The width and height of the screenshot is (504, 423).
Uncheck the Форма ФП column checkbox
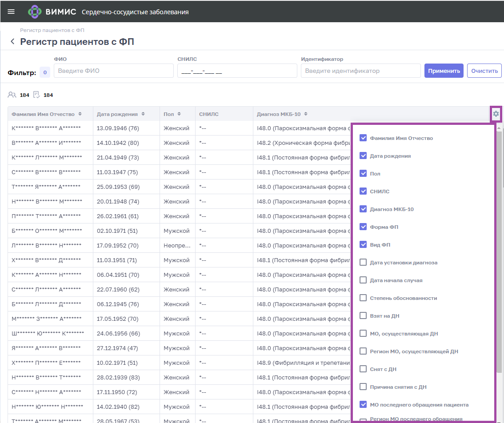click(363, 227)
